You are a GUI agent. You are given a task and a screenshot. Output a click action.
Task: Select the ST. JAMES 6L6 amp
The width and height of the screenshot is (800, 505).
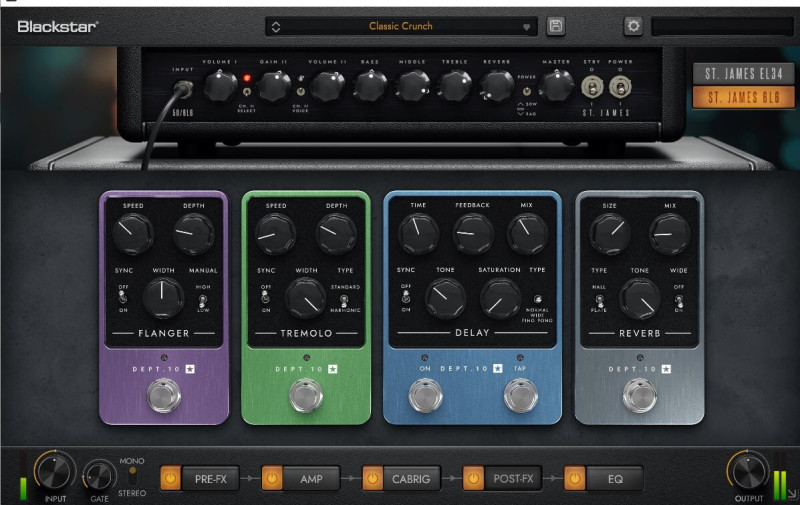[x=743, y=97]
